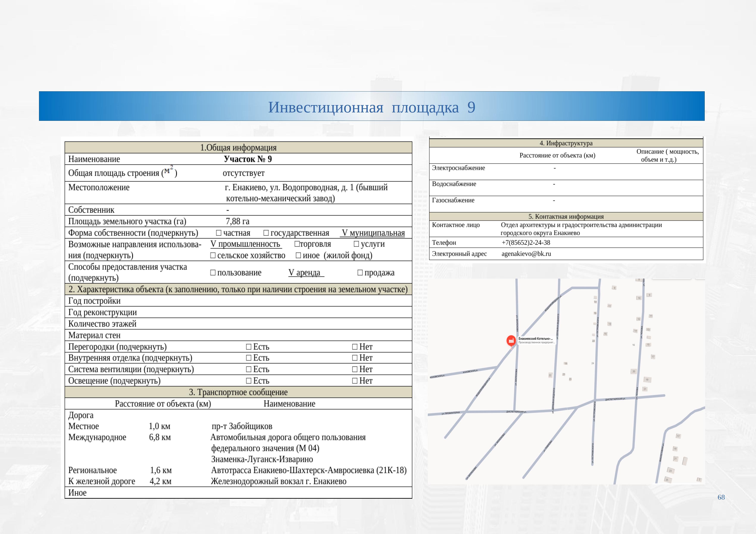Screen dimensions: 756x534
Task: Click the header '1.Общая информация'
Action: click(x=238, y=148)
